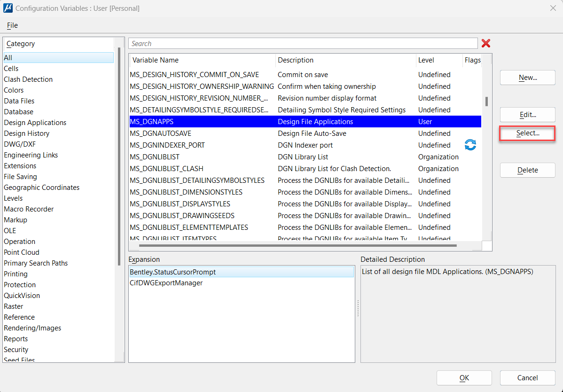The width and height of the screenshot is (563, 392).
Task: Select the Design History category
Action: 27,133
